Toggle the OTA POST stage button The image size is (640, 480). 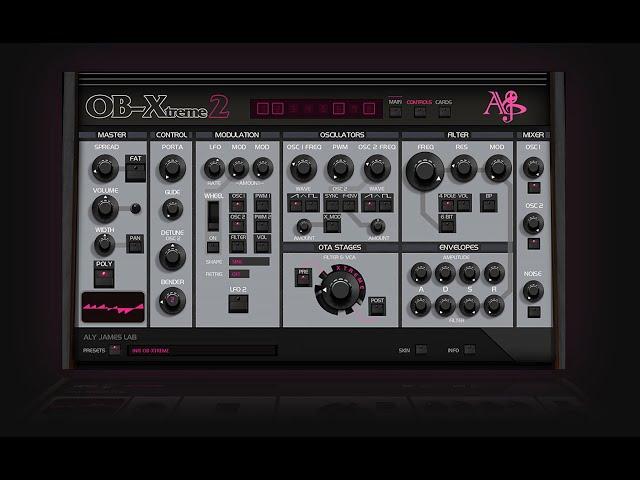(x=377, y=306)
